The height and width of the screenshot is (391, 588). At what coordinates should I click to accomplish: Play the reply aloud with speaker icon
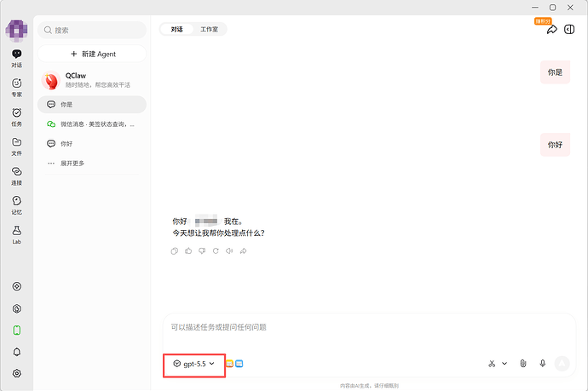229,250
